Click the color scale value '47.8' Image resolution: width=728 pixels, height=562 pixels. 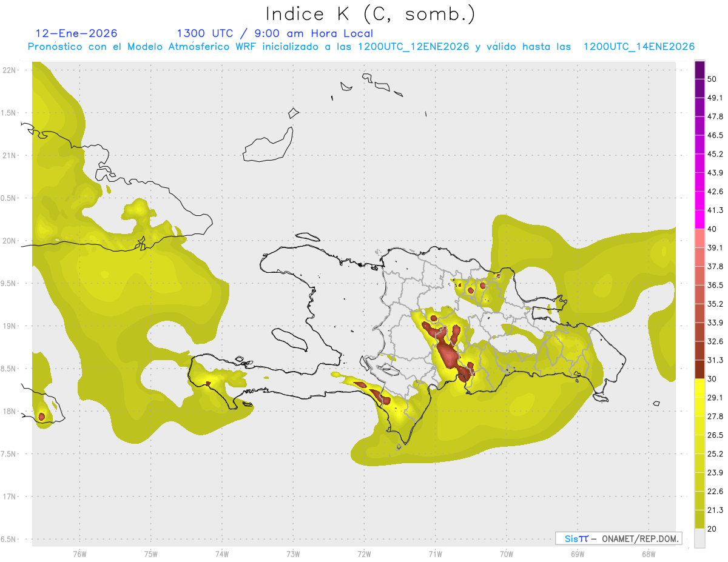tap(716, 116)
